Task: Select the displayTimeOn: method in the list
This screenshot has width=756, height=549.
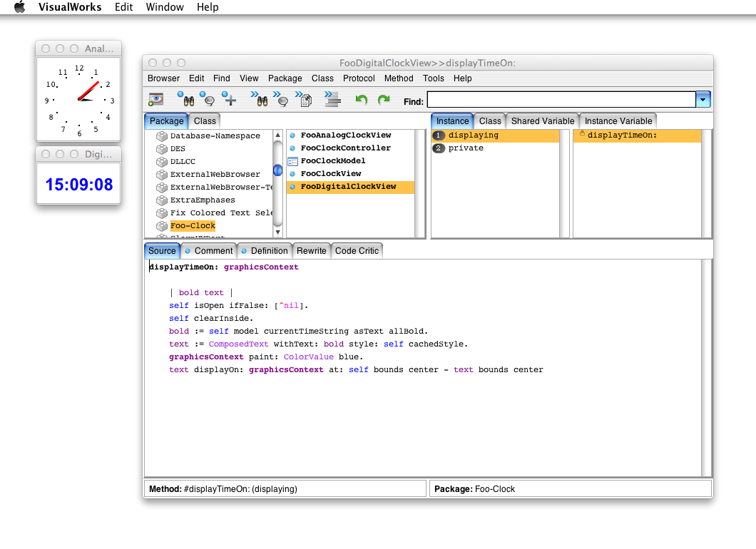Action: tap(637, 135)
